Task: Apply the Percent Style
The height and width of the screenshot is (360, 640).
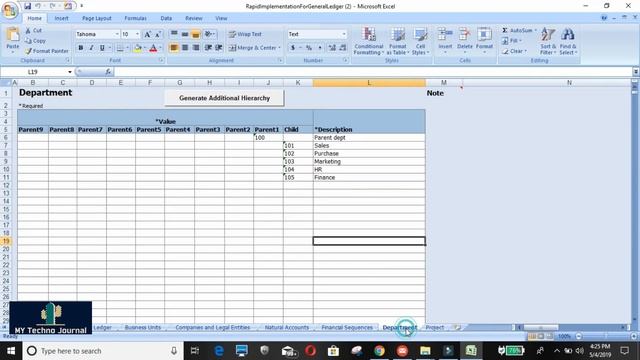Action: [309, 48]
